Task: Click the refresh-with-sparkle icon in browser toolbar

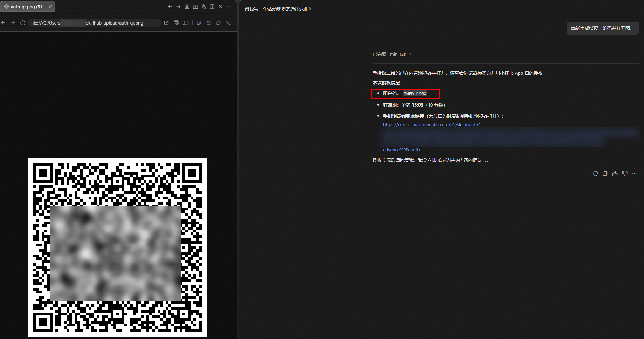Action: 219,23
